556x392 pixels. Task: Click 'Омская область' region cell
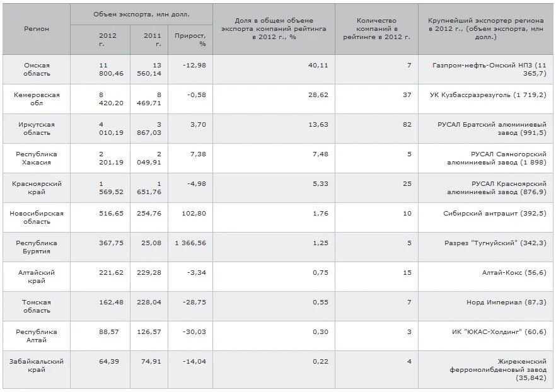[37, 69]
